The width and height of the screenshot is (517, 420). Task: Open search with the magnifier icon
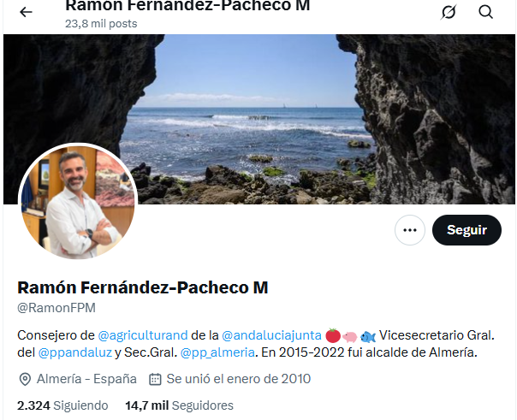click(485, 12)
